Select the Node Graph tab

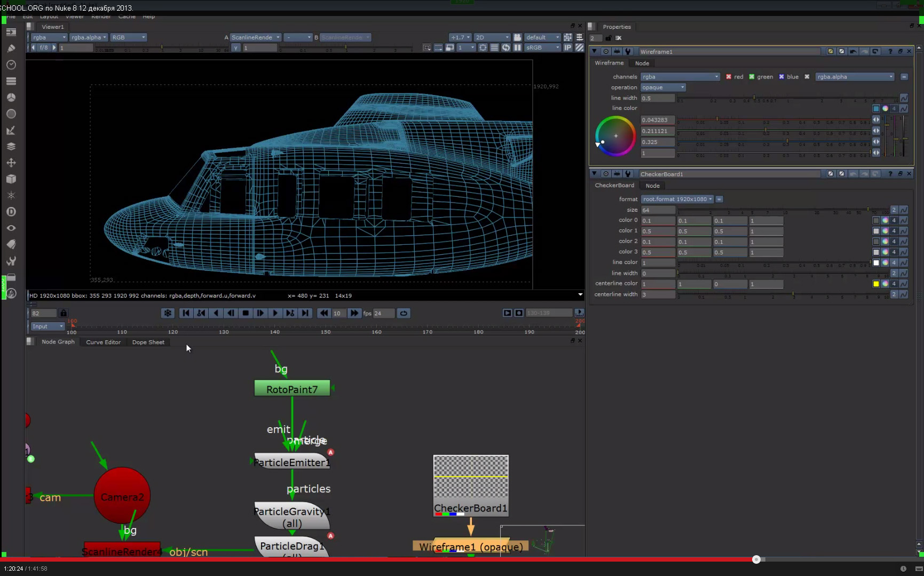58,342
